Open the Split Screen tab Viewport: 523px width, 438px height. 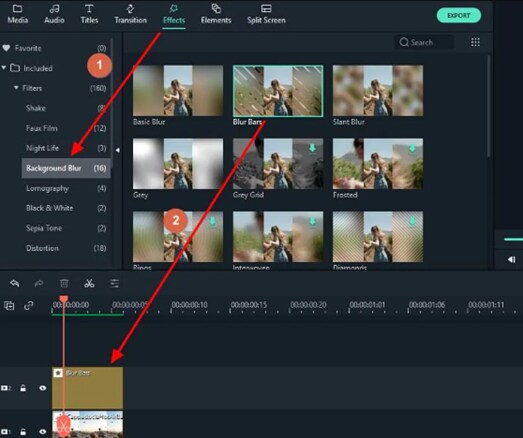pos(266,14)
